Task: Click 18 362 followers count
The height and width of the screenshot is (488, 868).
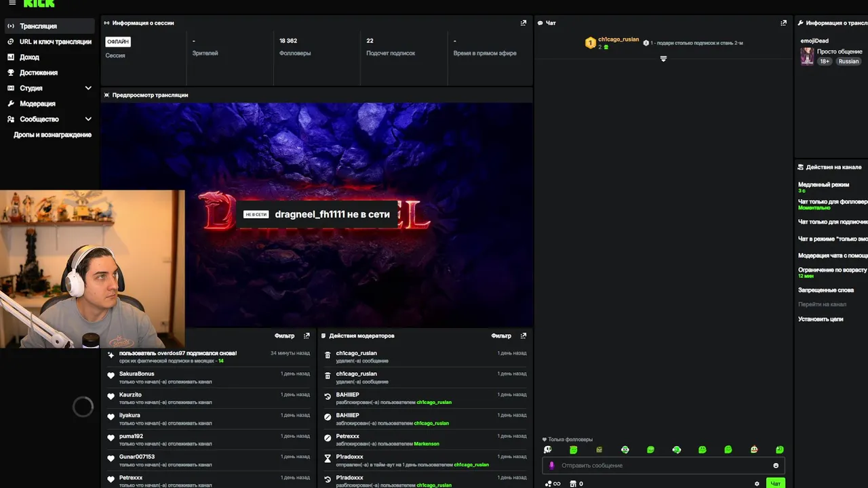Action: (x=288, y=41)
